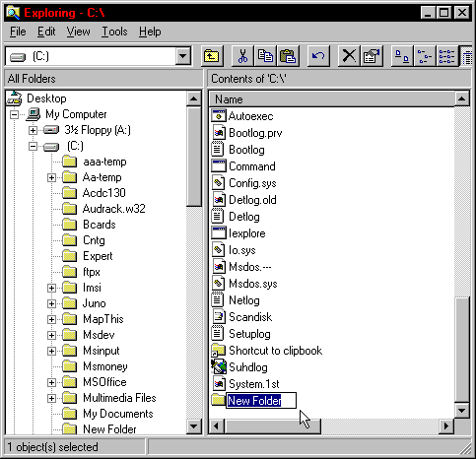476x459 pixels.
Task: Collapse the My Computer tree node
Action: coord(14,114)
